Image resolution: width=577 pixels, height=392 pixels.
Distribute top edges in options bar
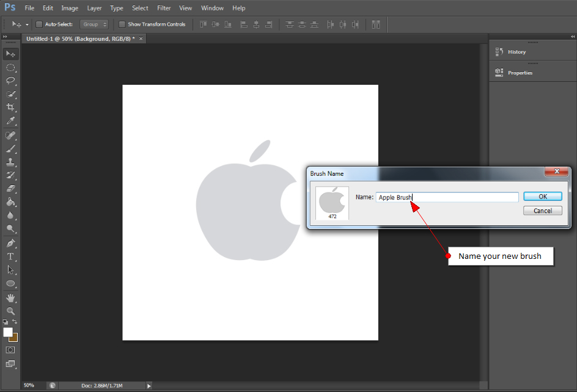point(290,24)
